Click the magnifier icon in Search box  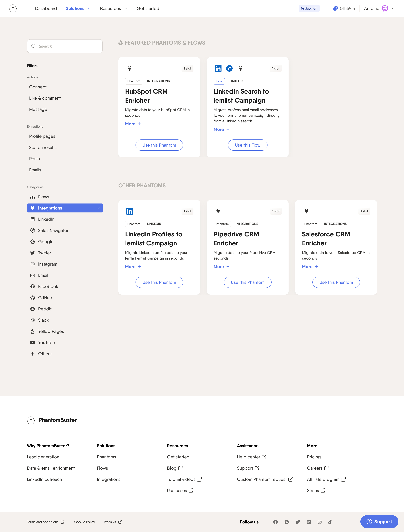pos(34,46)
